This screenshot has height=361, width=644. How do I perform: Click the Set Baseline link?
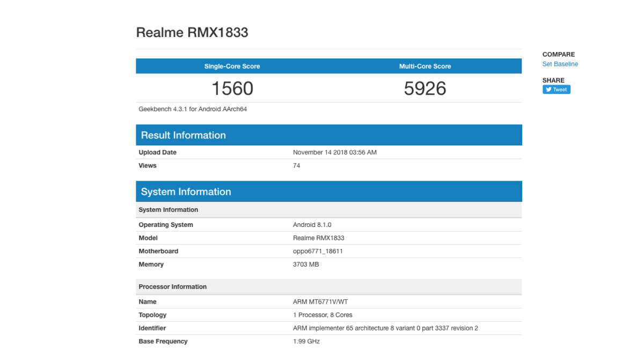coord(560,64)
